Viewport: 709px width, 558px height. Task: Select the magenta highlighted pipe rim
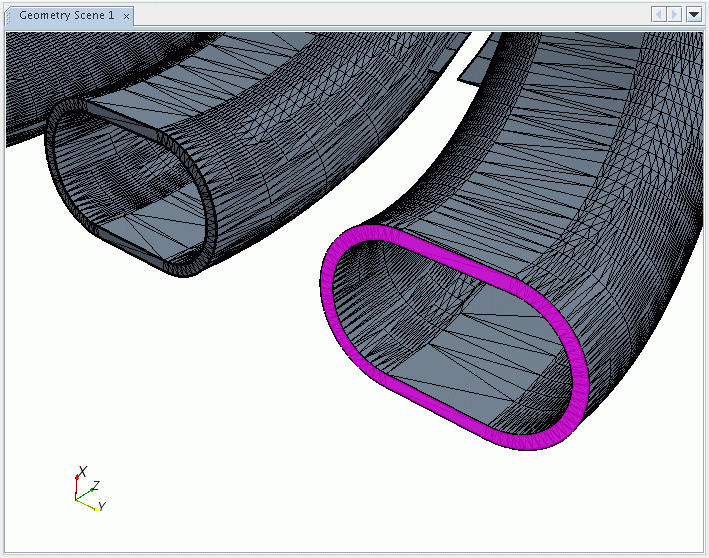(x=328, y=298)
